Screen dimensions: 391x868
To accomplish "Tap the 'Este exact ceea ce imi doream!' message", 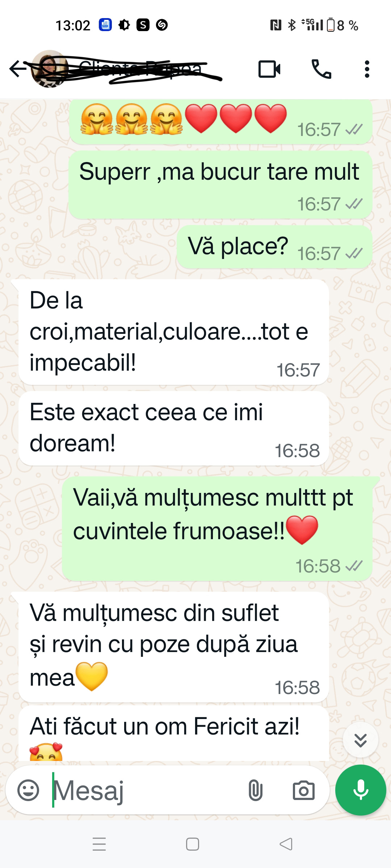I will coord(174,428).
